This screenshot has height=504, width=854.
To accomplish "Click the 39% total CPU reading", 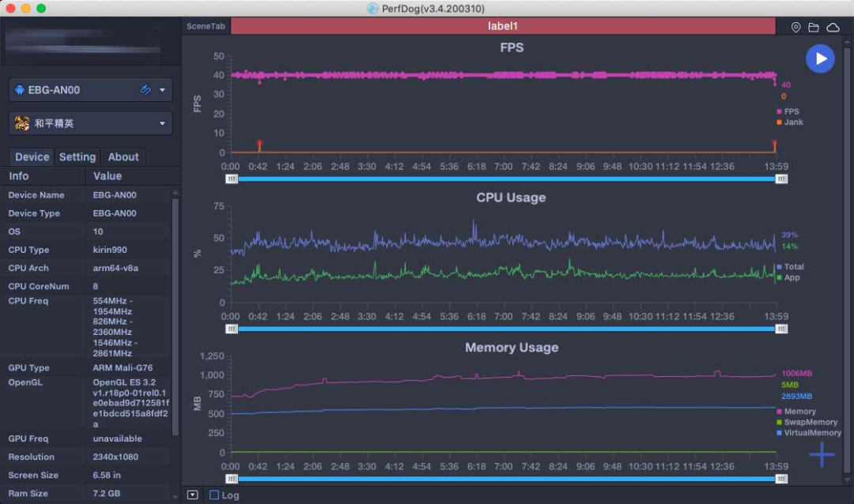I will (789, 235).
